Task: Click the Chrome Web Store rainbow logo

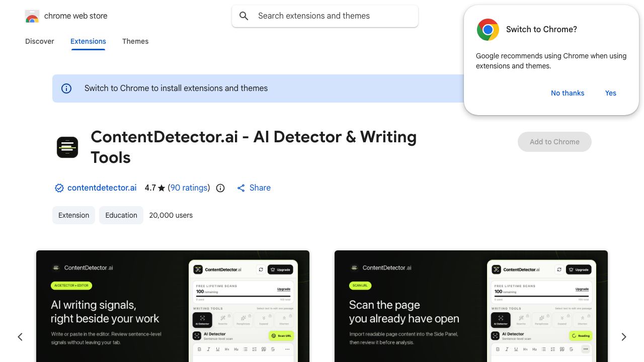Action: click(x=32, y=16)
